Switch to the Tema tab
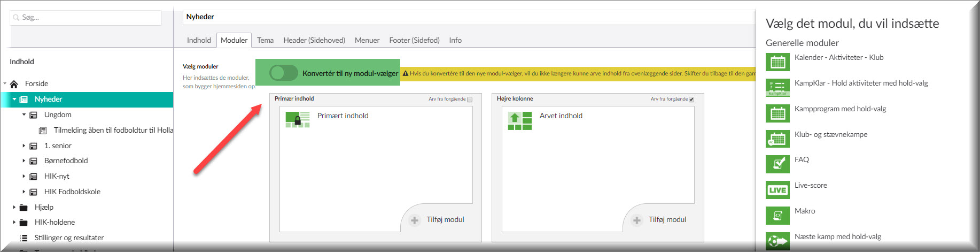Viewport: 980px width, 252px height. click(265, 40)
